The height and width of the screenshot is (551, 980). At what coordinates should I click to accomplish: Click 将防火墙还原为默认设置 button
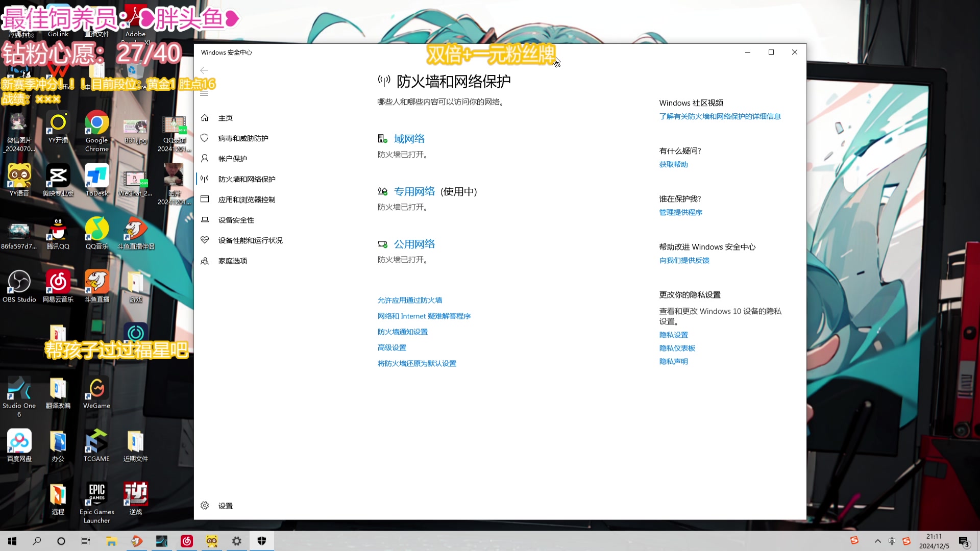pyautogui.click(x=416, y=363)
